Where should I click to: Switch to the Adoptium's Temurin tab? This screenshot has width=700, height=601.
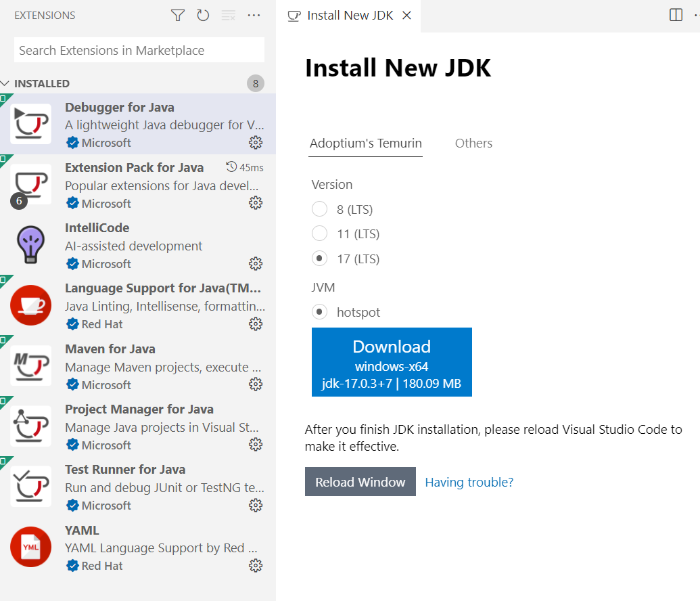coord(366,143)
